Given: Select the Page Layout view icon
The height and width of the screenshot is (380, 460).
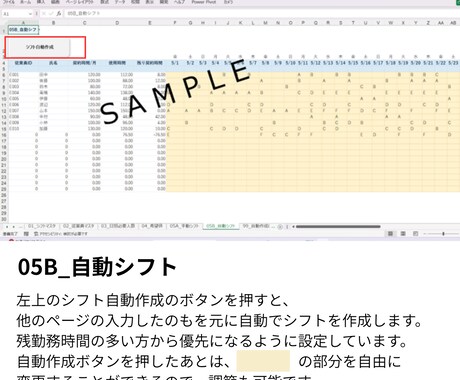Looking at the screenshot, I should pyautogui.click(x=403, y=234).
